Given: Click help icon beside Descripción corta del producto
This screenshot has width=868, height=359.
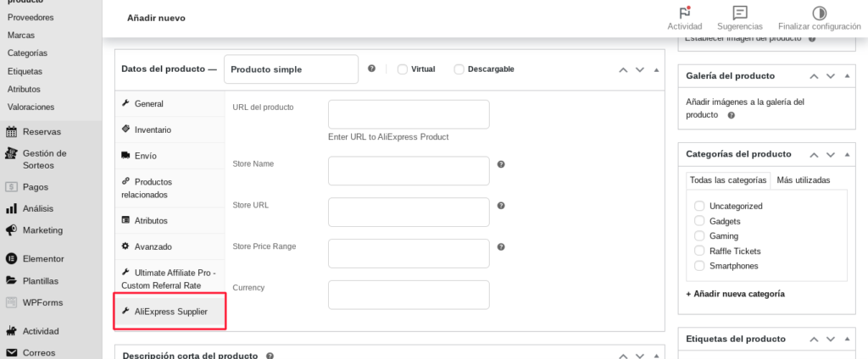Looking at the screenshot, I should [x=270, y=356].
